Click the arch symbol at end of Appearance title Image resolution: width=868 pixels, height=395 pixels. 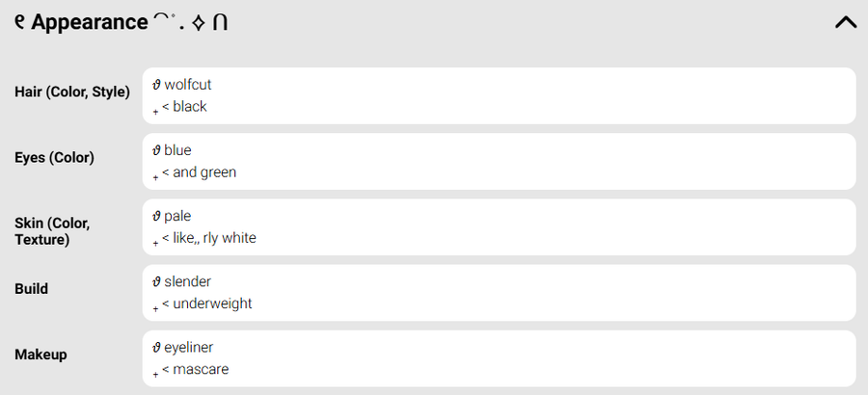(220, 23)
